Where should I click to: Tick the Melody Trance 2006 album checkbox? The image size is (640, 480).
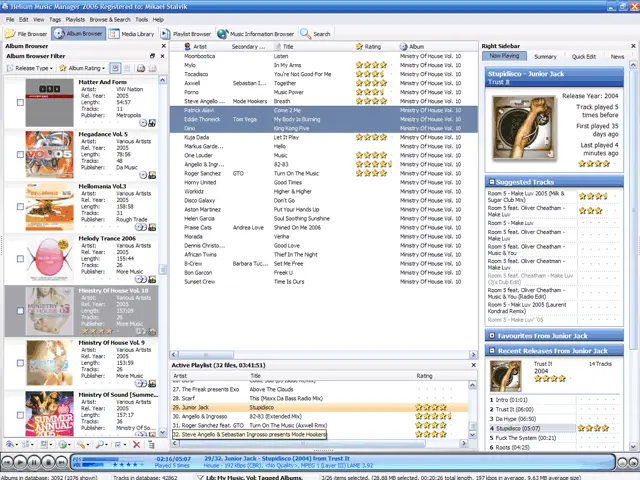click(x=20, y=259)
